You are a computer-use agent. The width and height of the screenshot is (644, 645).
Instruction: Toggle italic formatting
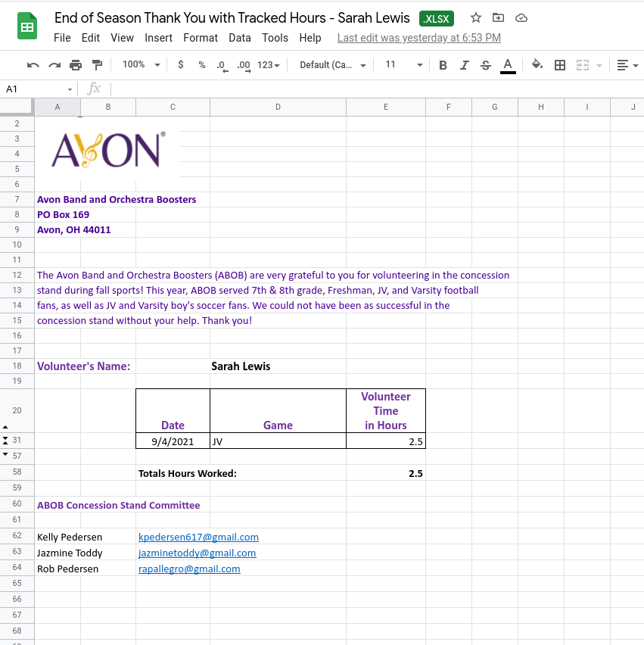click(x=465, y=65)
